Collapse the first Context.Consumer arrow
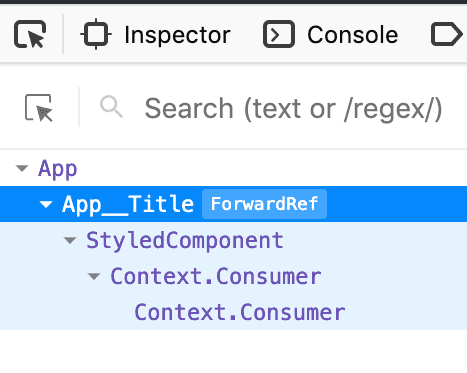The width and height of the screenshot is (467, 373). 94,276
